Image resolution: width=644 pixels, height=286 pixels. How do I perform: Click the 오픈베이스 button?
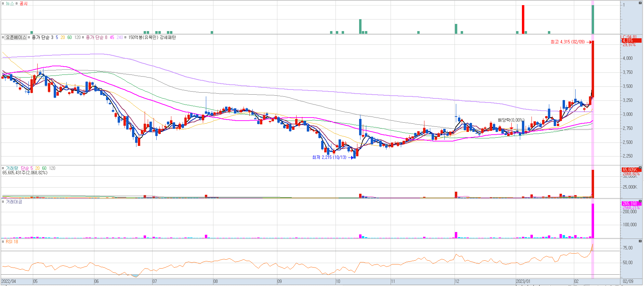tap(16, 37)
